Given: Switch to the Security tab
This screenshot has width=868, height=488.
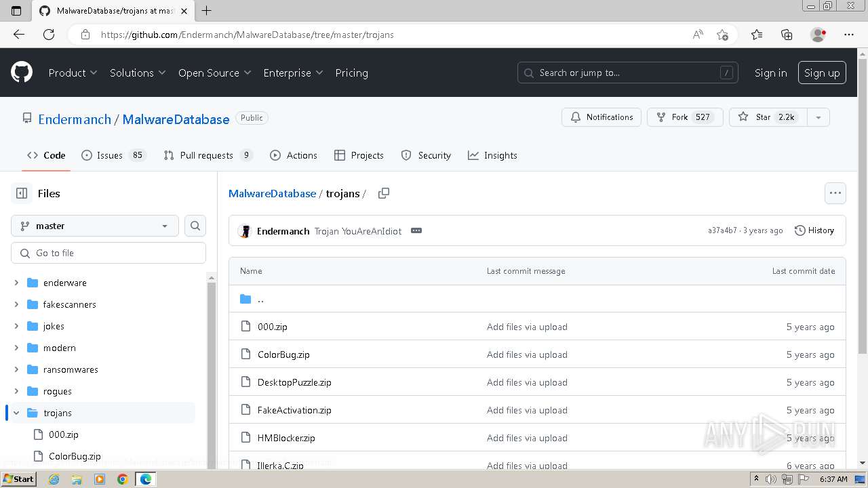Looking at the screenshot, I should tap(426, 155).
